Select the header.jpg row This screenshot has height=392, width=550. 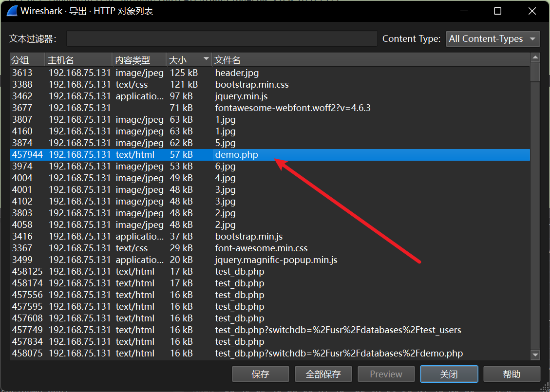pos(237,73)
